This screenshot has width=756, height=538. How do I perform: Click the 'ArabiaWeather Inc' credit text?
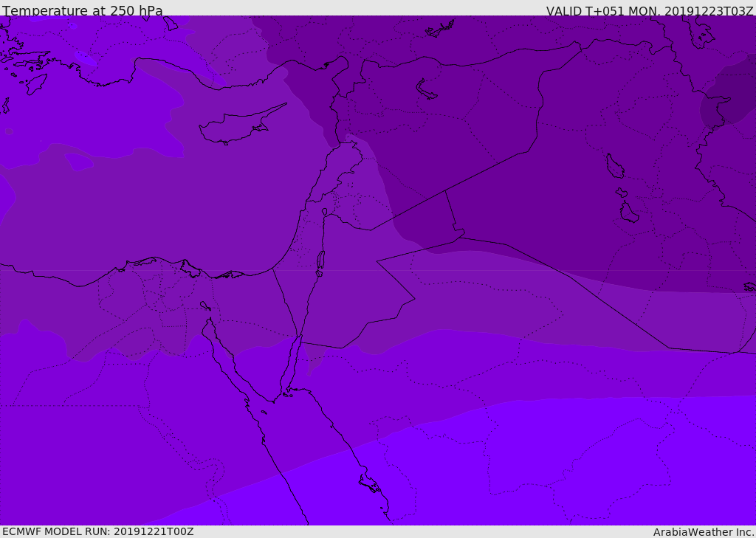(x=703, y=532)
